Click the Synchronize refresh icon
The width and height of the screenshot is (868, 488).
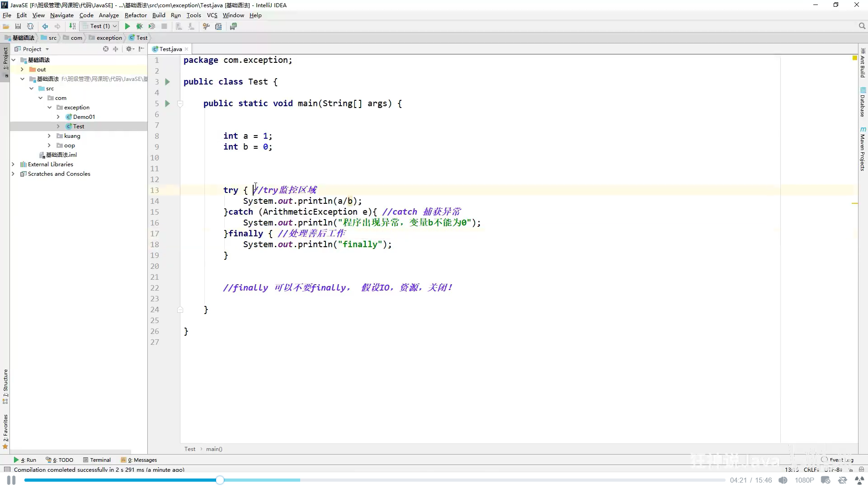point(30,26)
